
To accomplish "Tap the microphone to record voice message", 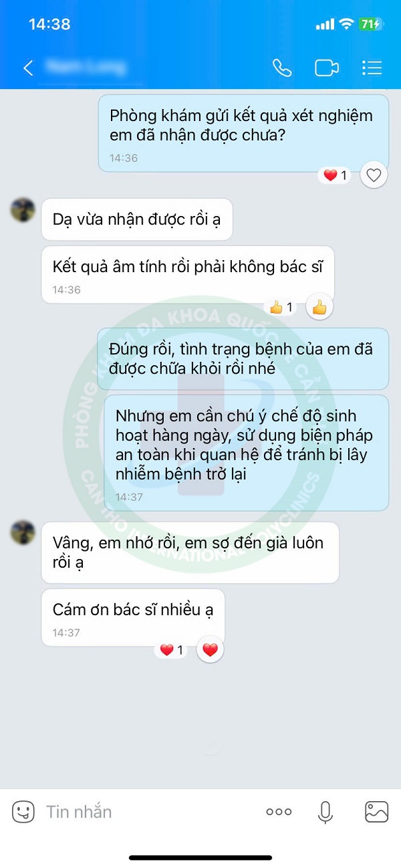I will pos(325,812).
